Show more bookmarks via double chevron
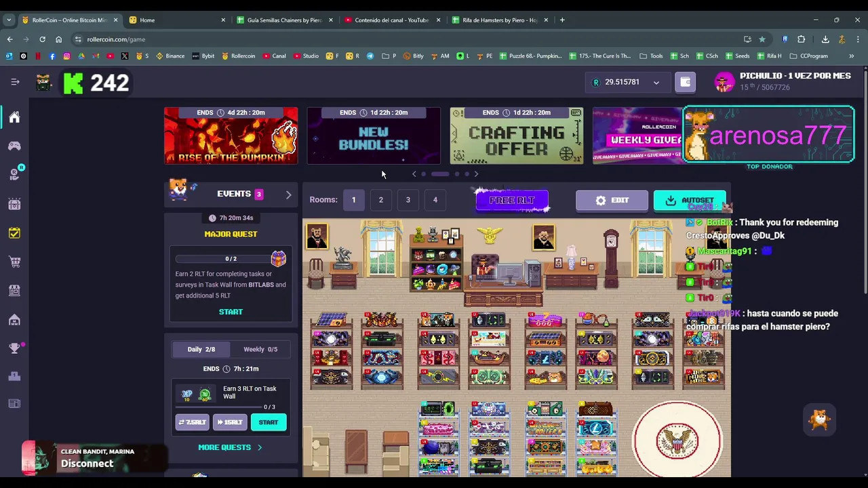 pyautogui.click(x=851, y=56)
